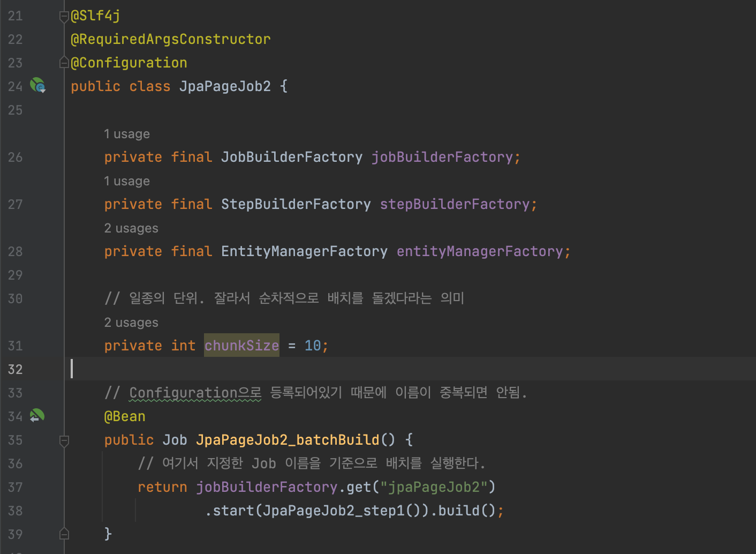Place cursor on the value 10 of chunkSize
Screen dimensions: 756x554
[x=313, y=345]
